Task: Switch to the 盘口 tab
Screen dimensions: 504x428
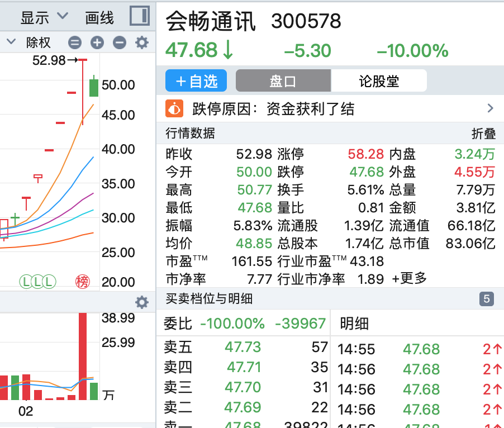Action: (283, 80)
